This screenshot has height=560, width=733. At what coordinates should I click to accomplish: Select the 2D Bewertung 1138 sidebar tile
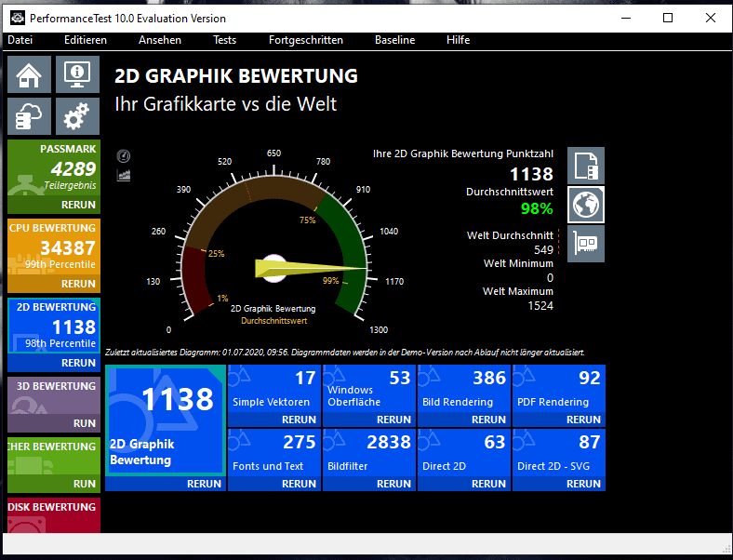(54, 327)
